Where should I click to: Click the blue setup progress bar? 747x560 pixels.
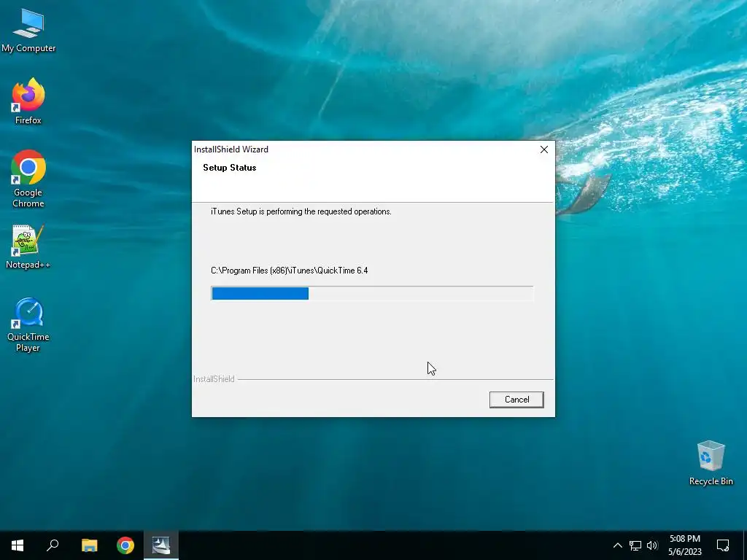click(372, 293)
